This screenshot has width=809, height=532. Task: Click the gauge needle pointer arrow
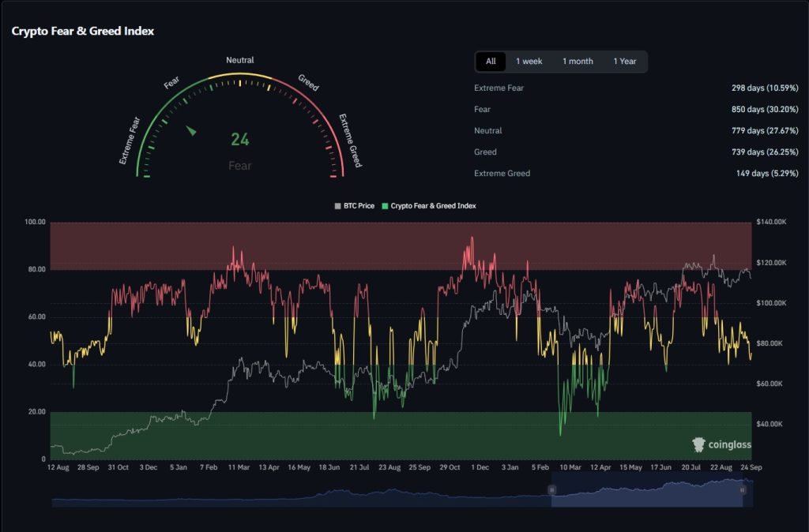(x=190, y=130)
